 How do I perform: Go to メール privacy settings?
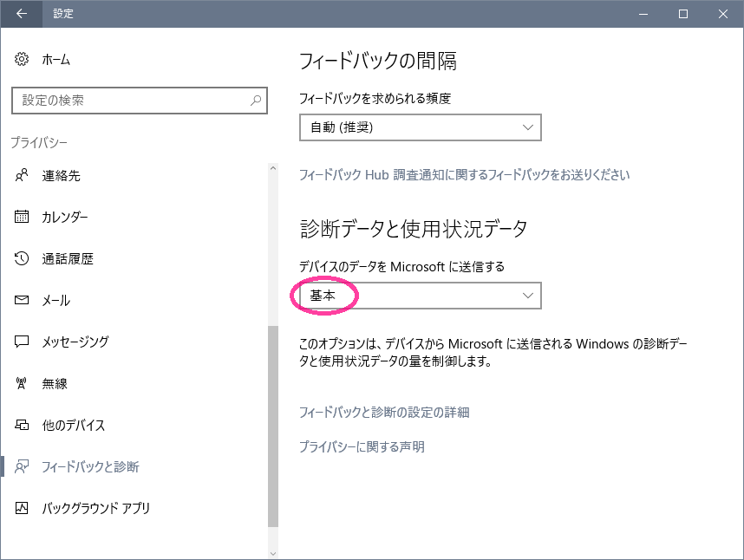coord(56,301)
